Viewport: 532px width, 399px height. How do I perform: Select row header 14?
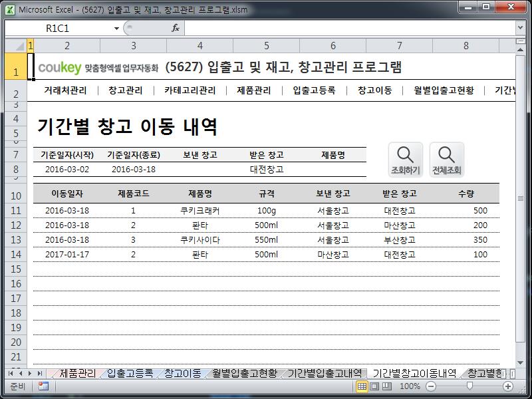(15, 255)
